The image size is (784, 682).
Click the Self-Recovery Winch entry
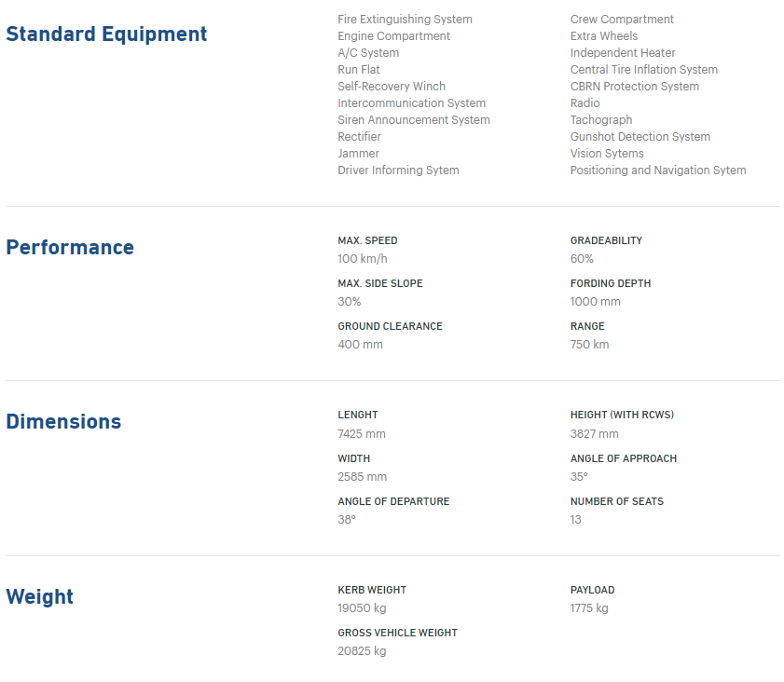tap(392, 87)
